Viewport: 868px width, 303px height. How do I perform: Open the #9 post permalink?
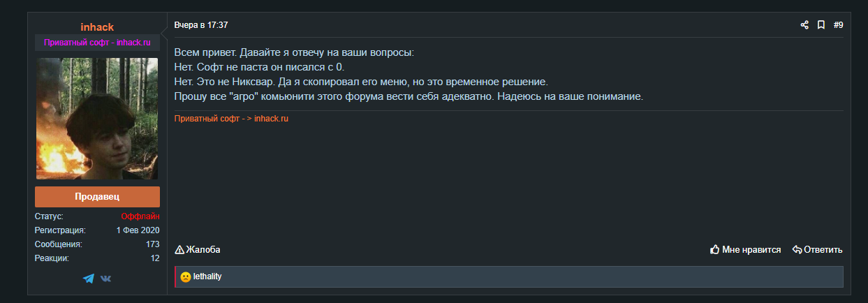[838, 25]
